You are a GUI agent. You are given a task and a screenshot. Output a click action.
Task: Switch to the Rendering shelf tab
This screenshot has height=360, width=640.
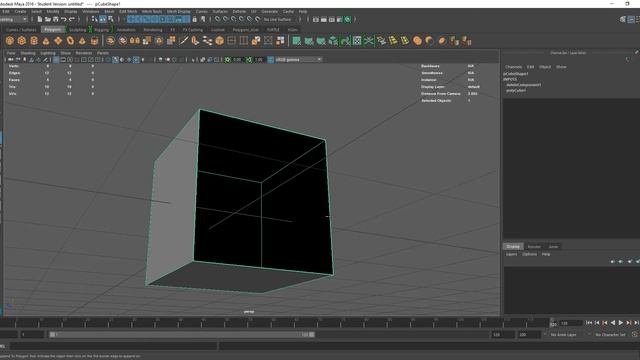153,30
